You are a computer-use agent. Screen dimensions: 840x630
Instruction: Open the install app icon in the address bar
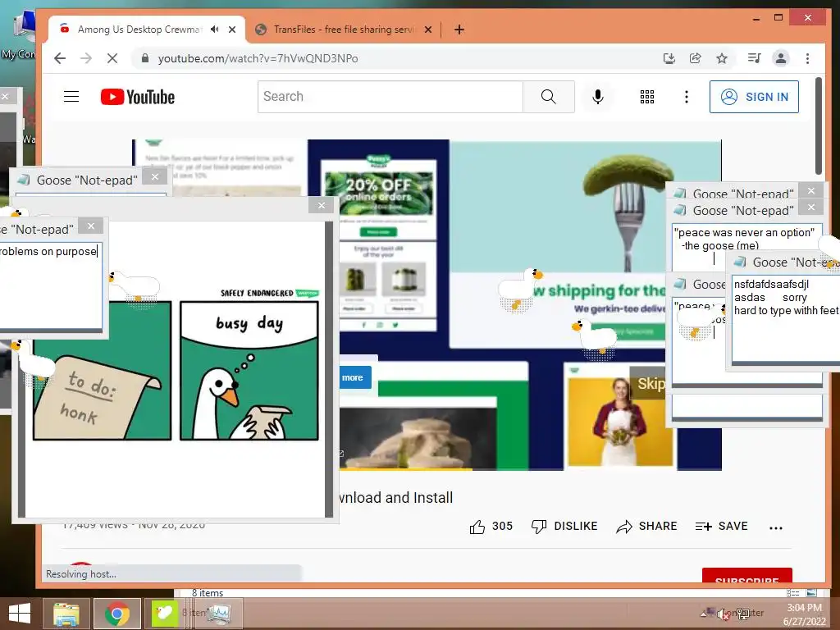click(x=669, y=58)
